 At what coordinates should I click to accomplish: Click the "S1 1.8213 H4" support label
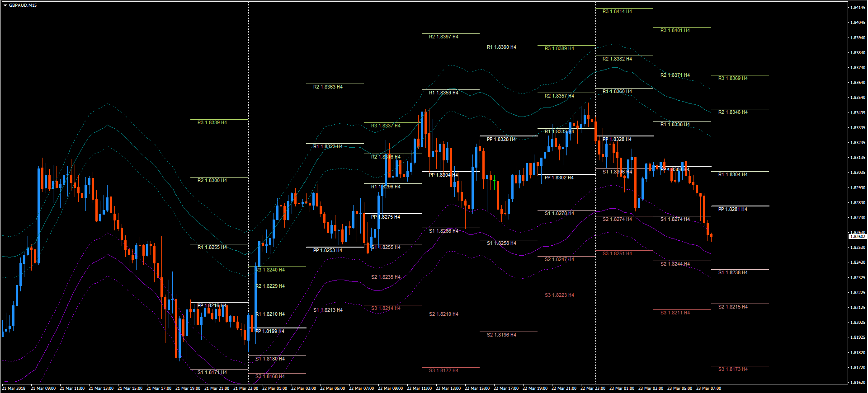328,310
